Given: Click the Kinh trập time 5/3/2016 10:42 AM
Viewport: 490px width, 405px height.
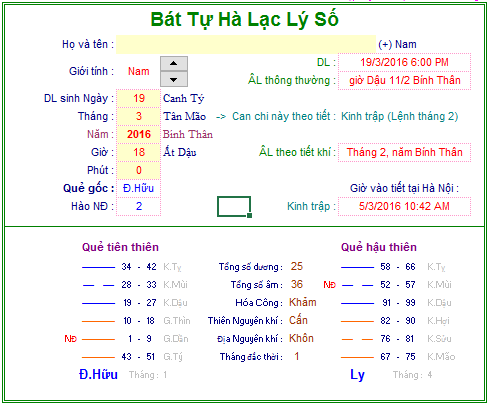Looking at the screenshot, I should [404, 206].
